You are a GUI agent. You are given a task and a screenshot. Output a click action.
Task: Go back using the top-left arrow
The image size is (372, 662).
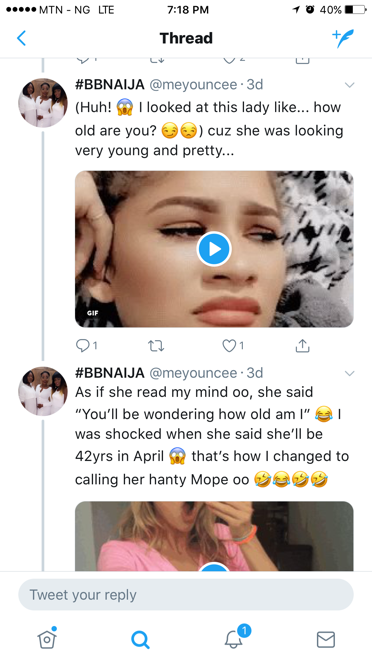(x=21, y=38)
